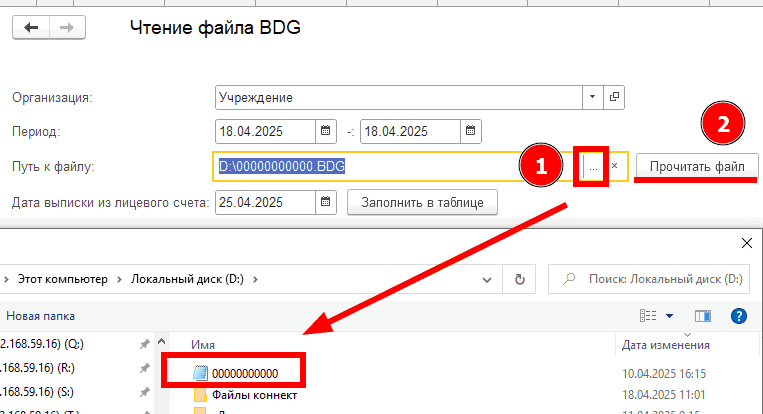Change the view with the list-view icon

[648, 316]
